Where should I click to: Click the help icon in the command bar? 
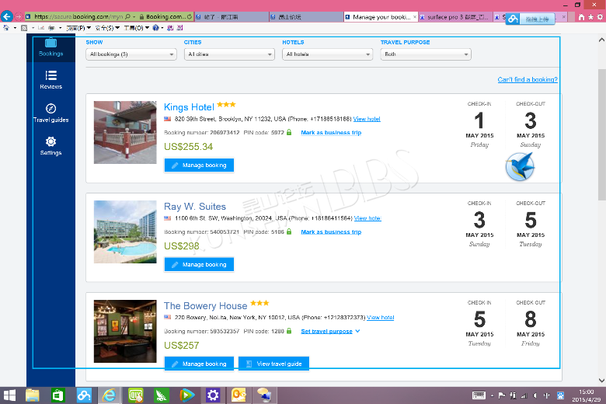tap(156, 28)
